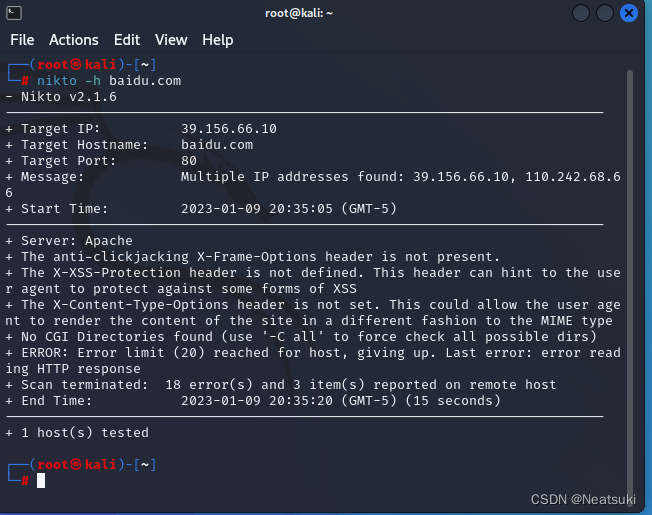Image resolution: width=652 pixels, height=515 pixels.
Task: Open the Help menu
Action: [x=217, y=40]
